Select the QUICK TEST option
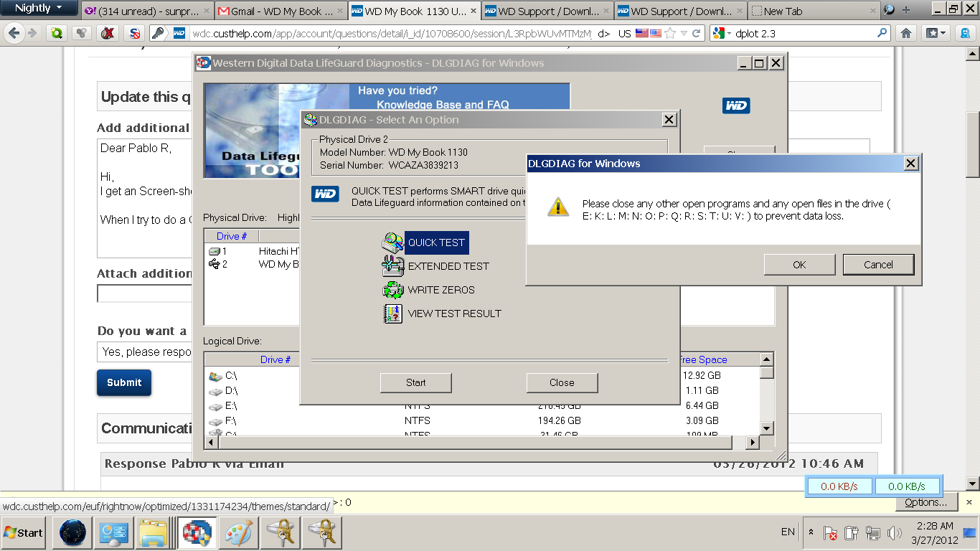 (x=436, y=242)
